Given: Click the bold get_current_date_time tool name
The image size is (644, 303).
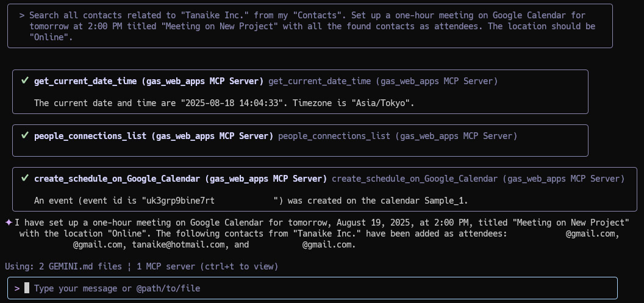Looking at the screenshot, I should click(x=85, y=81).
